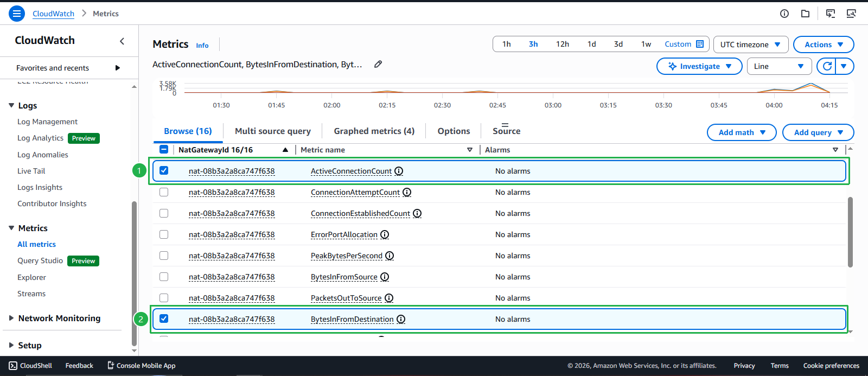
Task: Toggle the select-all header checkbox
Action: point(164,149)
